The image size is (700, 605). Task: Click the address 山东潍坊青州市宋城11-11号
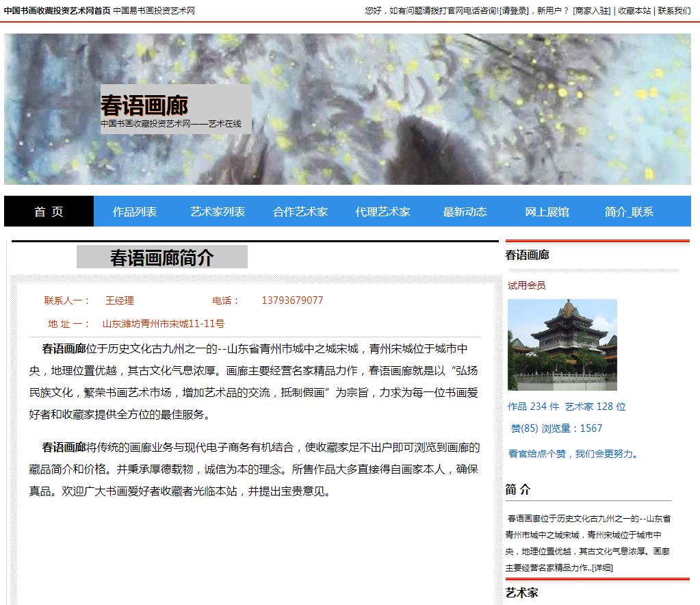[164, 324]
